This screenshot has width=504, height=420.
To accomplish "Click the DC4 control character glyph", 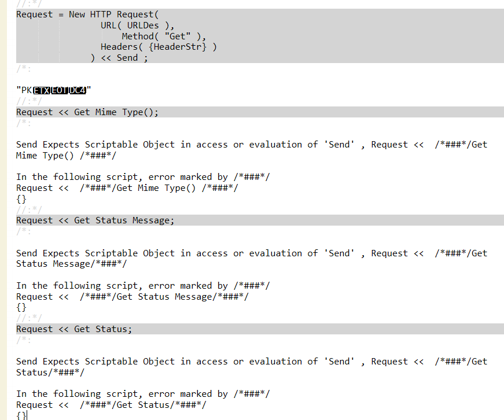I will (x=78, y=90).
